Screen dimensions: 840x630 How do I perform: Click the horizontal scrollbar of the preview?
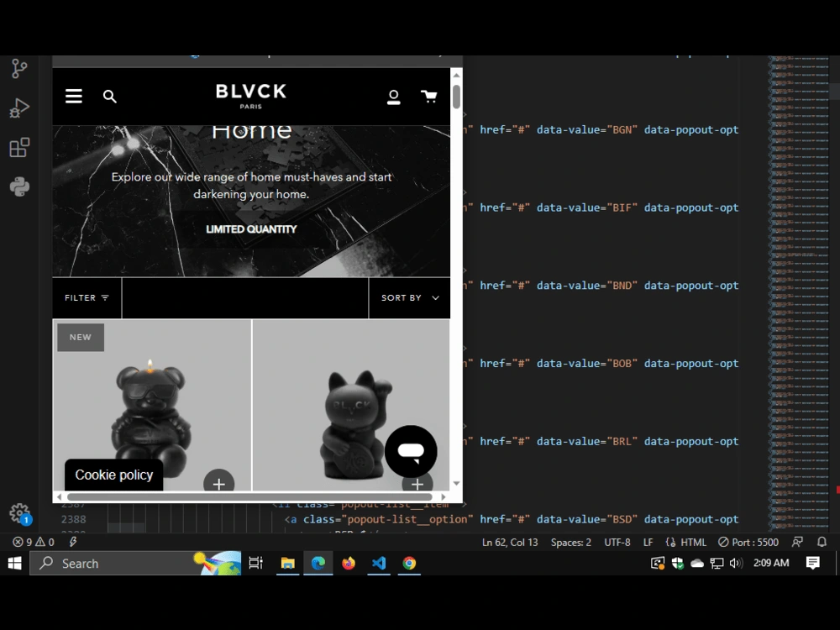click(x=249, y=497)
